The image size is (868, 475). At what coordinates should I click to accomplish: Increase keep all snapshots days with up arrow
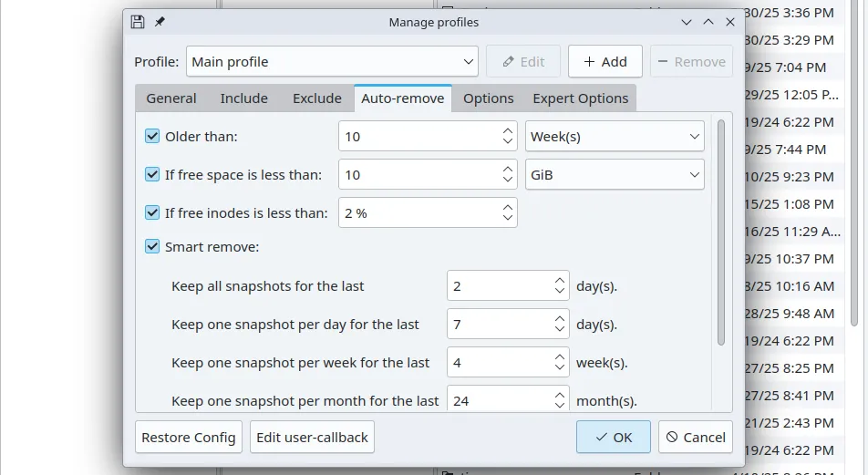[x=560, y=281]
